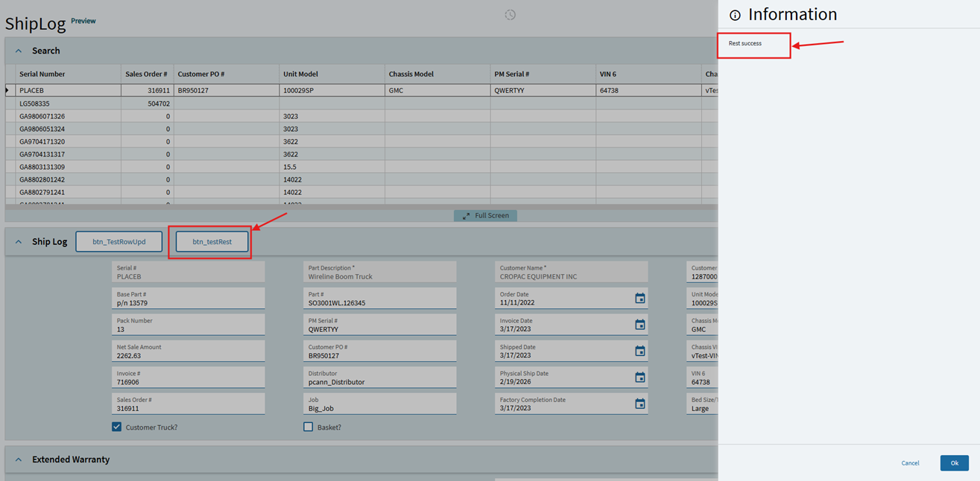This screenshot has height=481, width=980.
Task: Open calendar picker for Physical Ship Date
Action: point(639,378)
